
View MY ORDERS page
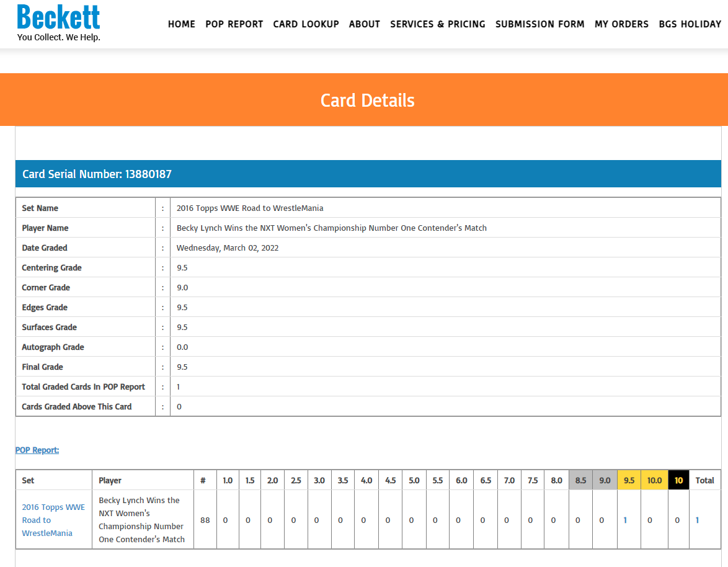(x=622, y=24)
